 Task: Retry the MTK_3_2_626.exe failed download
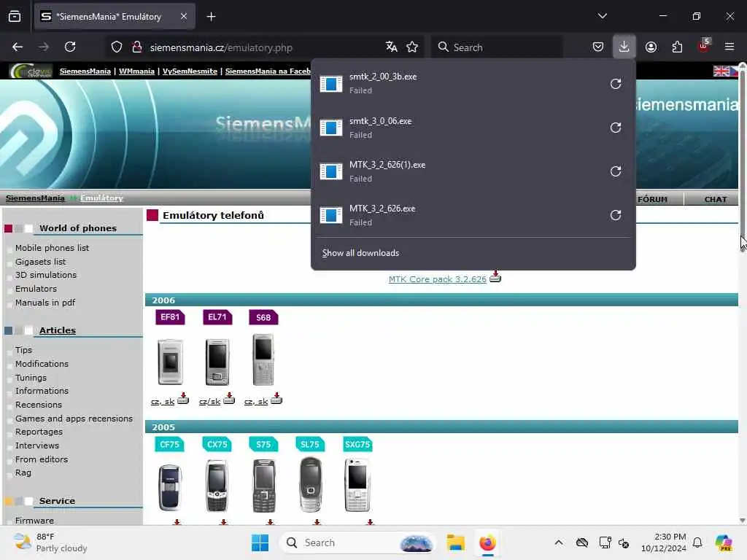pos(616,215)
